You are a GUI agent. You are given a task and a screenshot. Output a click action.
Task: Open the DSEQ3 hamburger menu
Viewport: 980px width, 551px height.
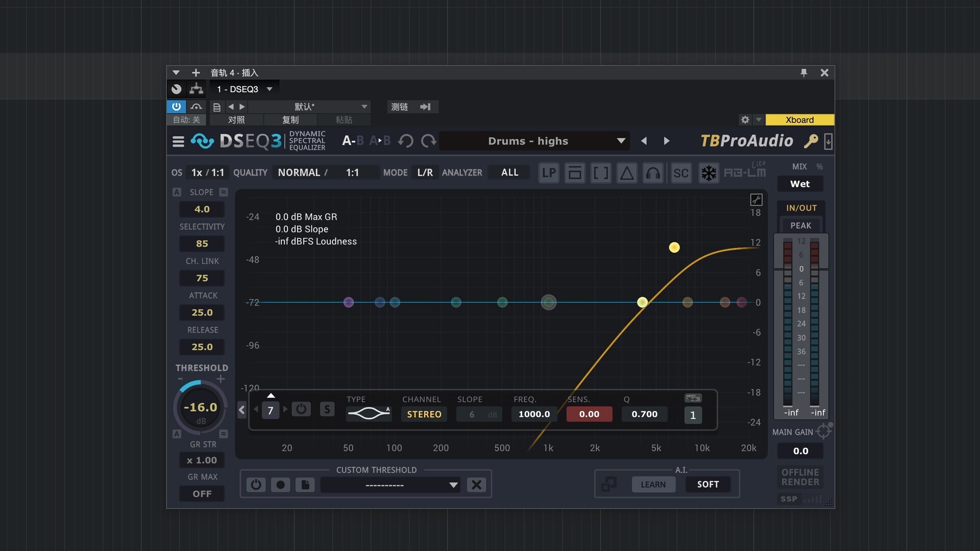pyautogui.click(x=178, y=141)
